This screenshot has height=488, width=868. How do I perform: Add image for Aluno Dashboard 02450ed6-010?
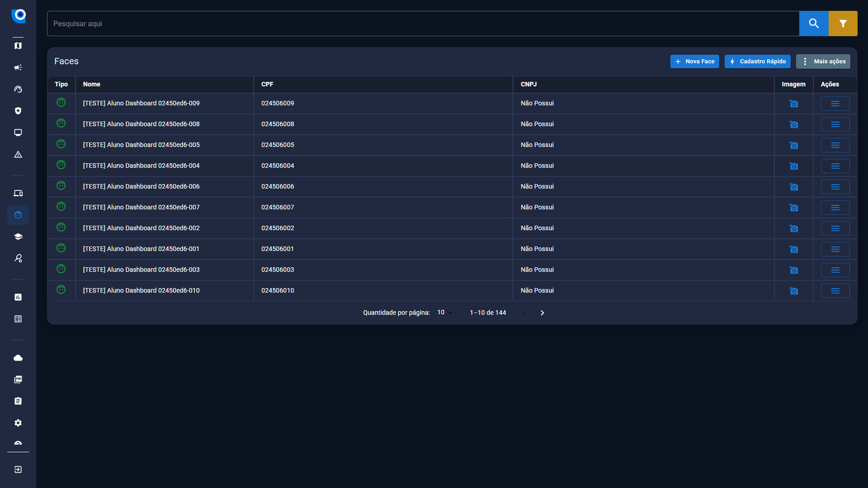[793, 291]
